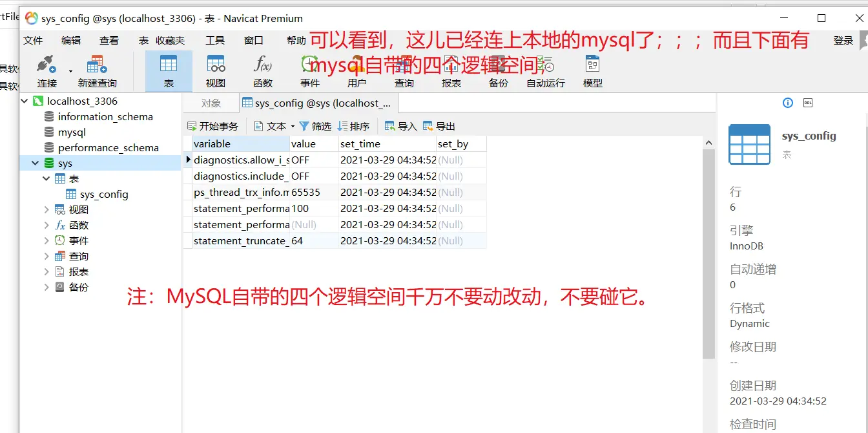
Task: Click the Sort (排序) button
Action: pyautogui.click(x=354, y=126)
